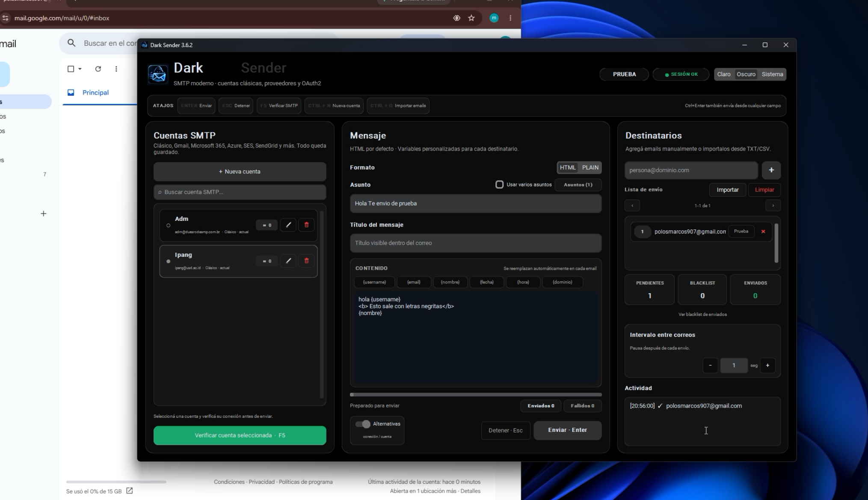Select the Ipang account radio button
The image size is (868, 500).
click(168, 261)
